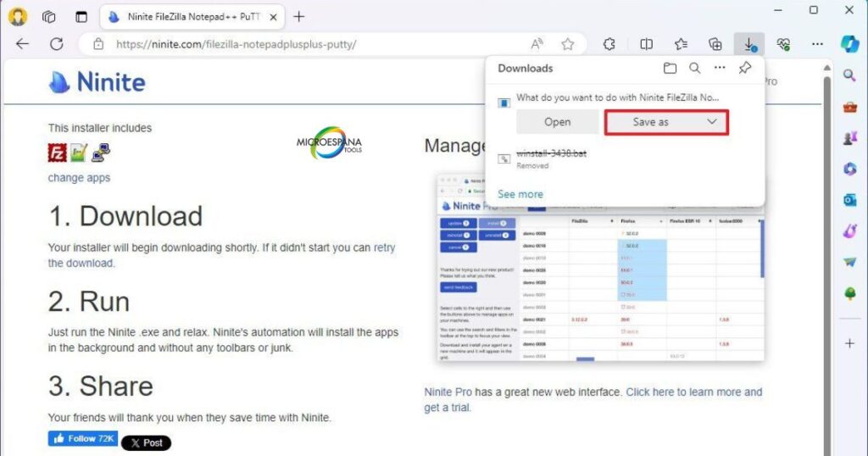This screenshot has height=456, width=868.
Task: Click the See more link in Downloads
Action: click(520, 194)
